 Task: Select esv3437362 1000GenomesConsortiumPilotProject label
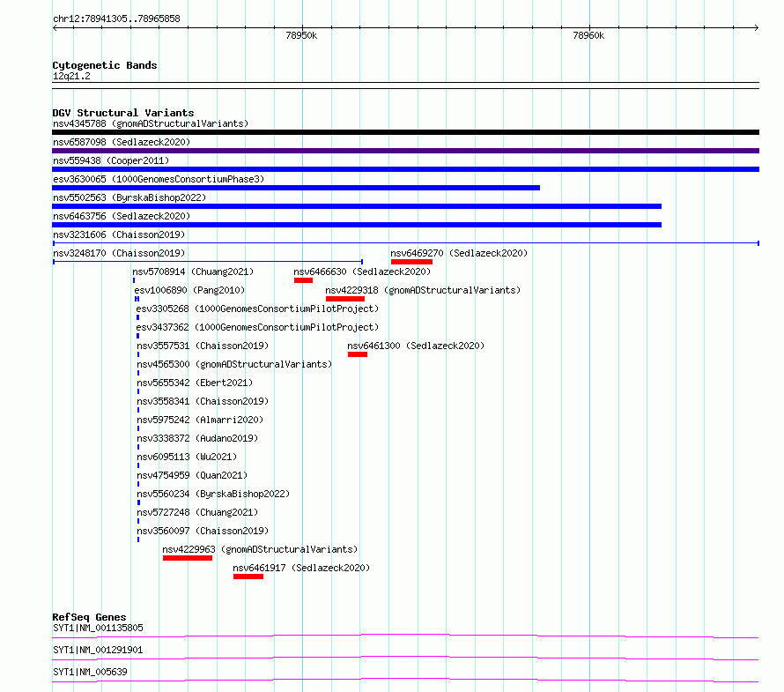point(257,327)
